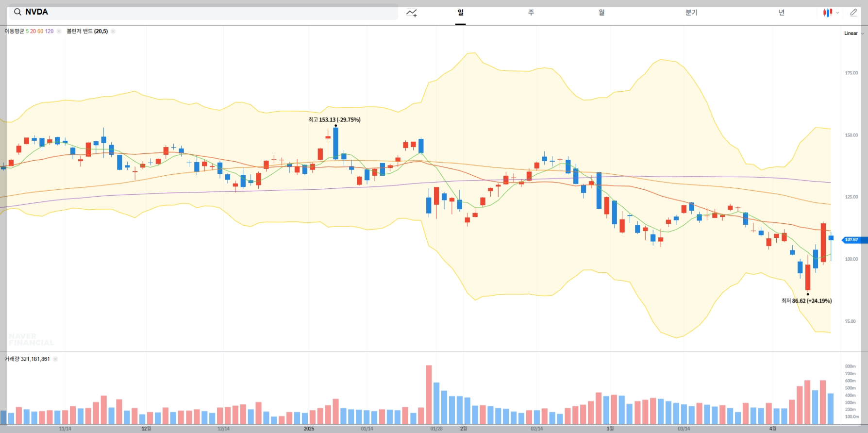
Task: Remove the 이동평균 moving average indicator
Action: click(59, 31)
